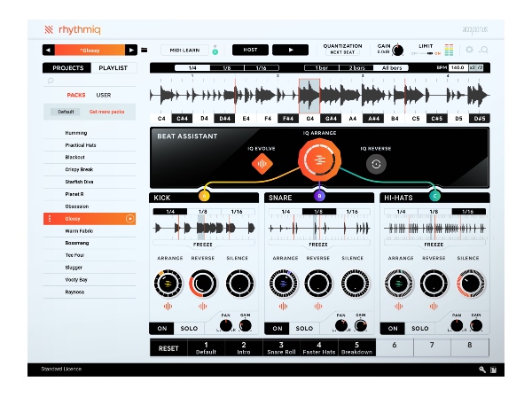Viewport: 532px width, 397px height.
Task: Click the search icon in projects panel
Action: (51, 81)
